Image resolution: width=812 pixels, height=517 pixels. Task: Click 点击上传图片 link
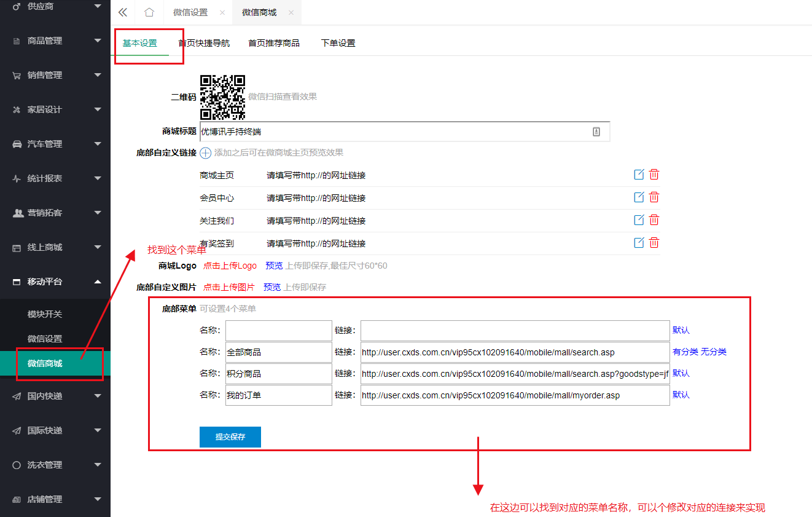229,287
